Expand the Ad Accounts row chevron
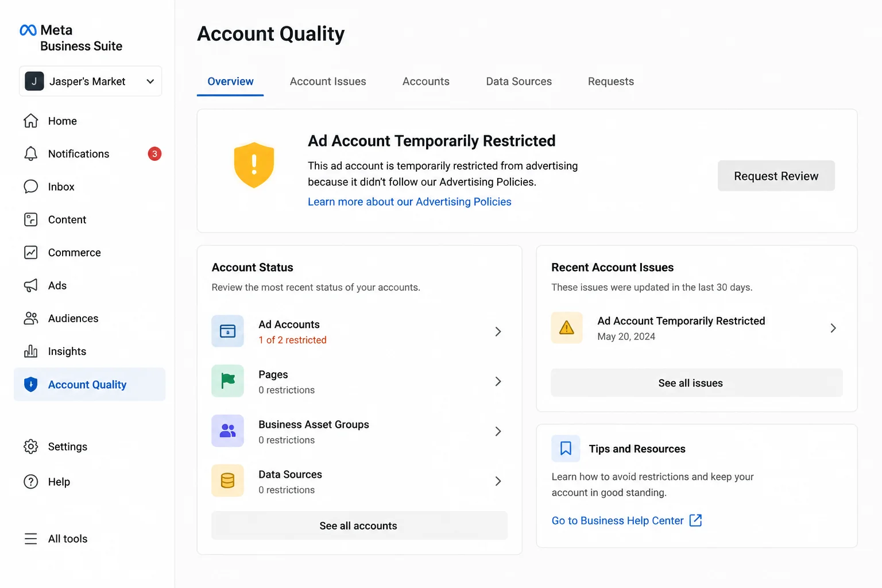The width and height of the screenshot is (882, 588). click(x=498, y=331)
